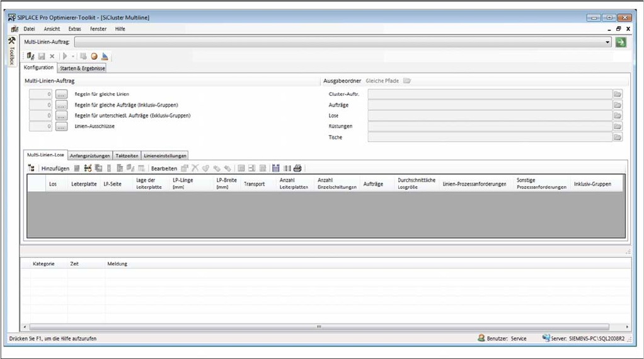The width and height of the screenshot is (644, 359).
Task: Click the tree view icon left of Hinzufügen
Action: point(31,168)
